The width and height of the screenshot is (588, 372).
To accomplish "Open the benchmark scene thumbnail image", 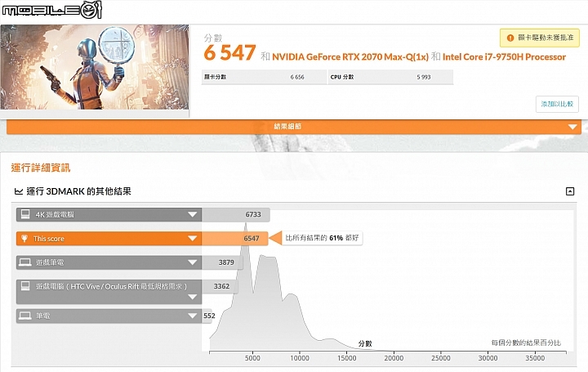I will 95,67.
